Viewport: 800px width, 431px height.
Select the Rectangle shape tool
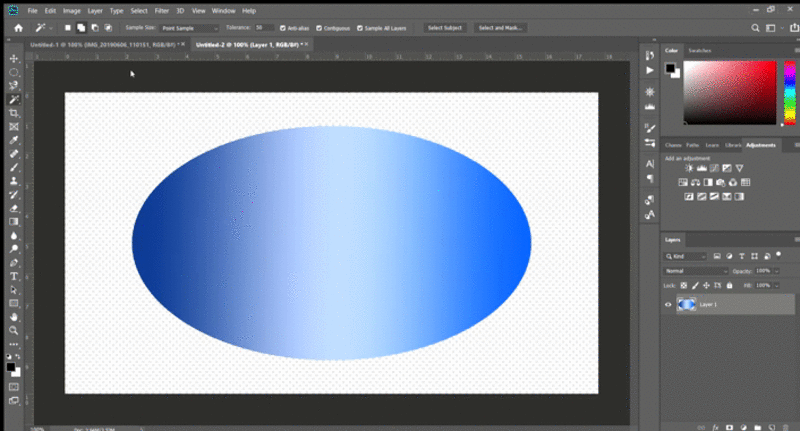pos(14,303)
